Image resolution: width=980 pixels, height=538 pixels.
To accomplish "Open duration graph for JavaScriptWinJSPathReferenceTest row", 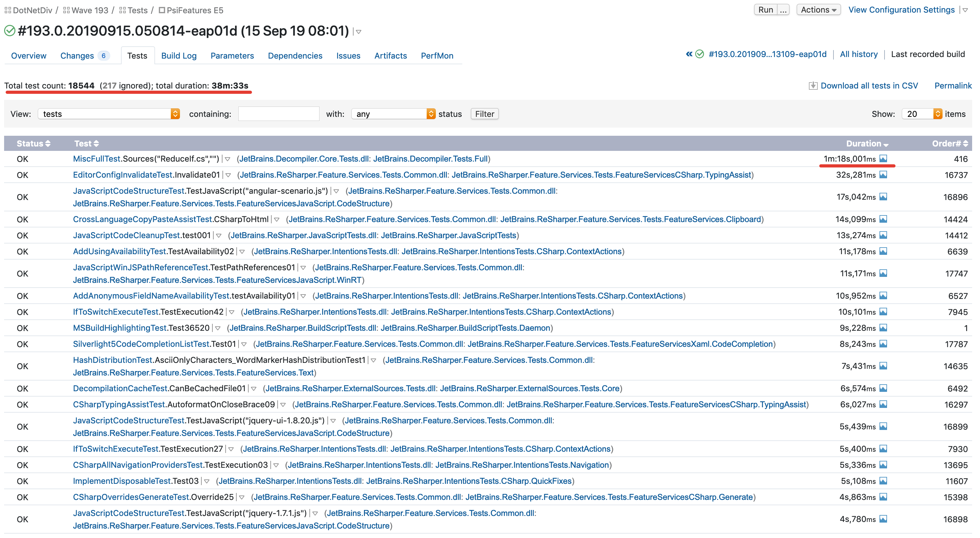I will tap(883, 273).
